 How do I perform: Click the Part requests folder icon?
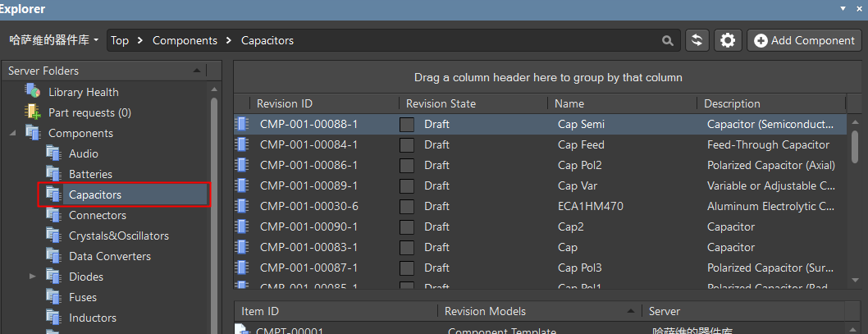(33, 112)
